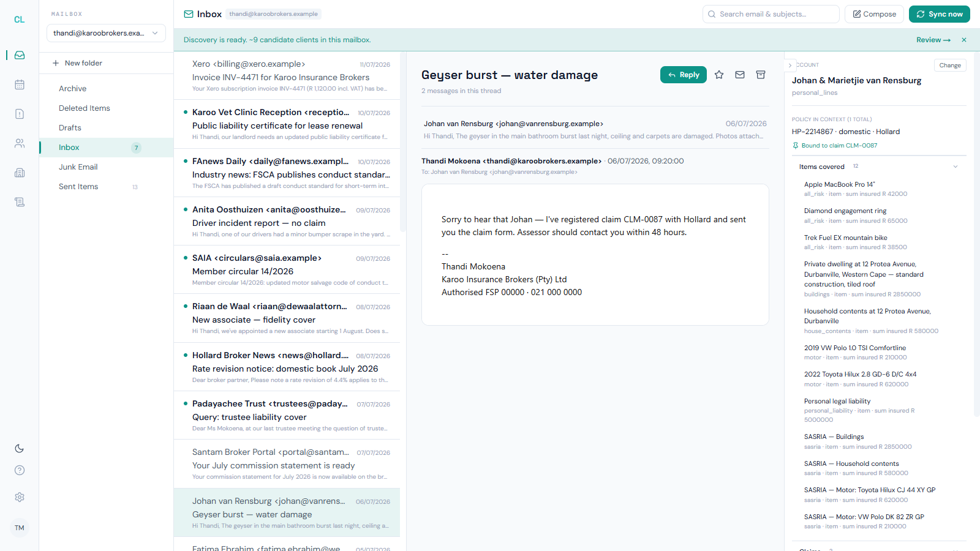Image resolution: width=980 pixels, height=551 pixels.
Task: Open the building icon in left rail
Action: (x=20, y=173)
